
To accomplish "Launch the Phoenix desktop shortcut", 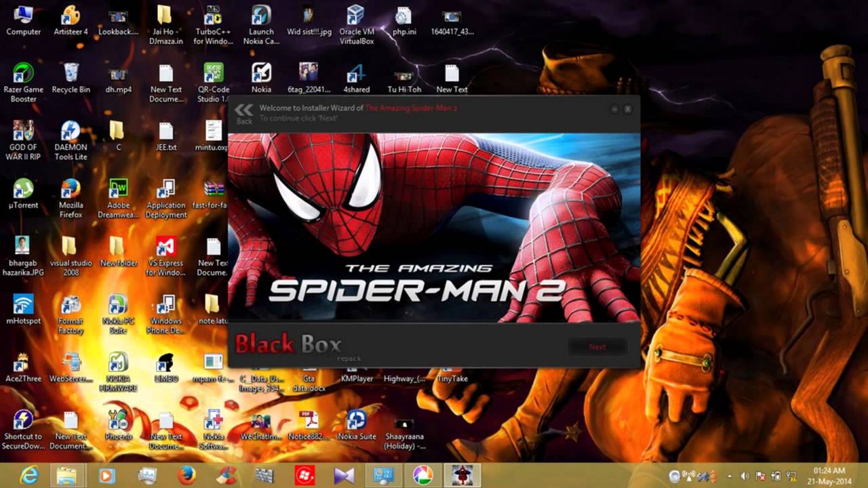I will coord(119,425).
